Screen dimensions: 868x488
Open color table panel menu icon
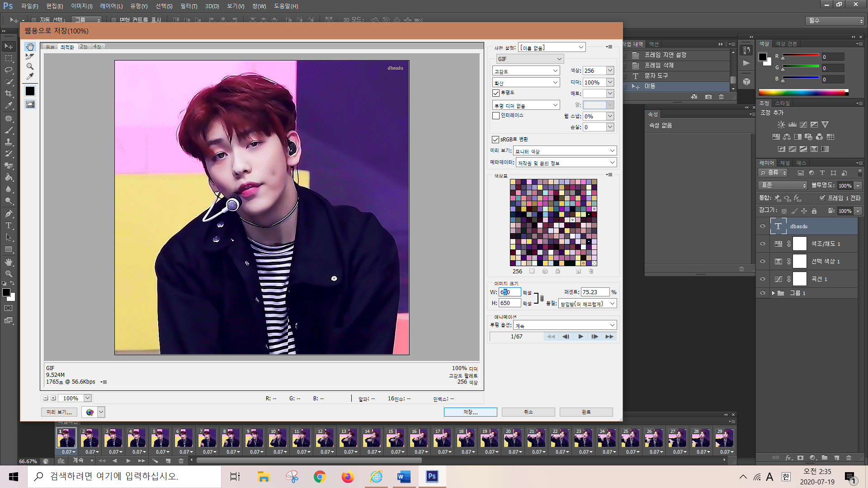[609, 175]
